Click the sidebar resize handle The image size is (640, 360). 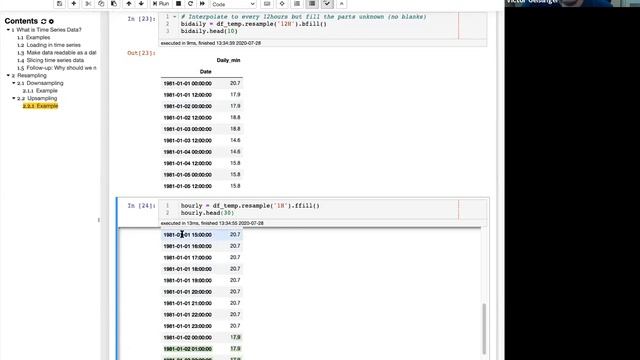[99, 220]
